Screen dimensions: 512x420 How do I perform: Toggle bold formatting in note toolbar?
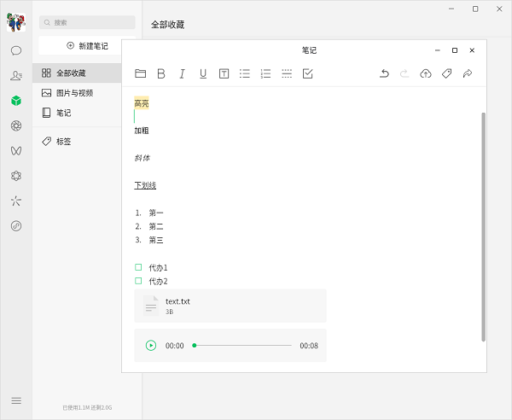(161, 73)
